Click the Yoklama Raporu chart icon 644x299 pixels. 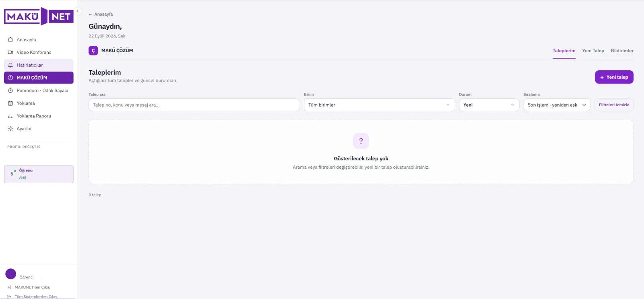point(10,116)
